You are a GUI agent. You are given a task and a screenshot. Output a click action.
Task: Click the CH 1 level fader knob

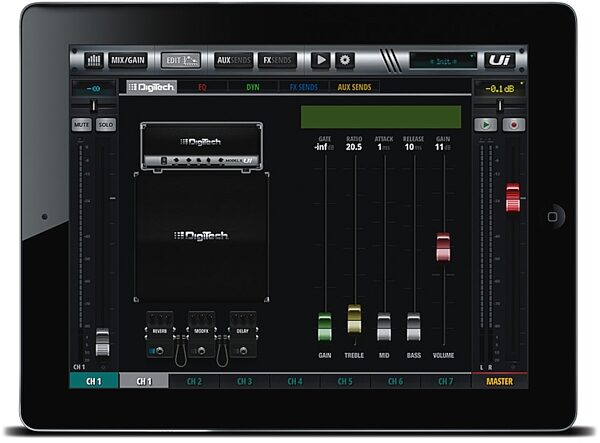(102, 342)
